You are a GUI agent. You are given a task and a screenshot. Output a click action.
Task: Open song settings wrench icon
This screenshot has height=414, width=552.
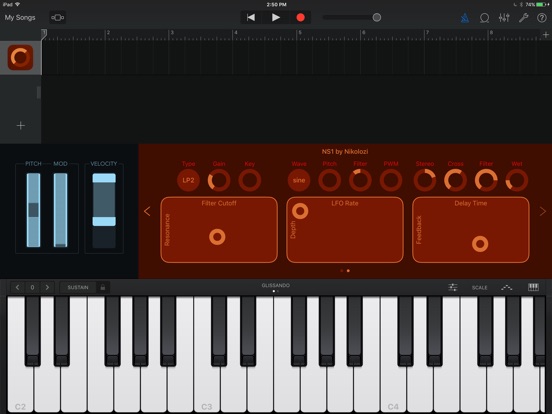click(x=523, y=18)
